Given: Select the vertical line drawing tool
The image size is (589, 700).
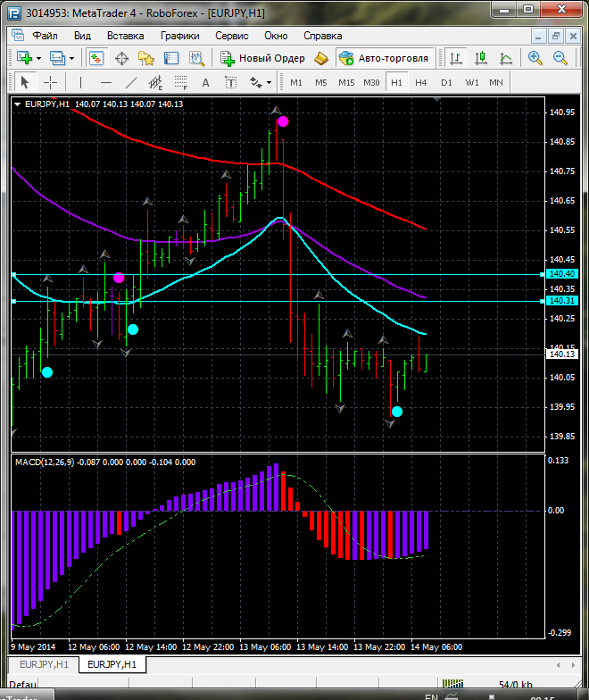Looking at the screenshot, I should click(80, 82).
